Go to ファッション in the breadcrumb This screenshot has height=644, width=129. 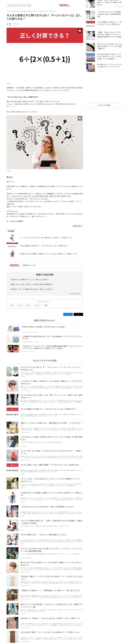(15, 11)
